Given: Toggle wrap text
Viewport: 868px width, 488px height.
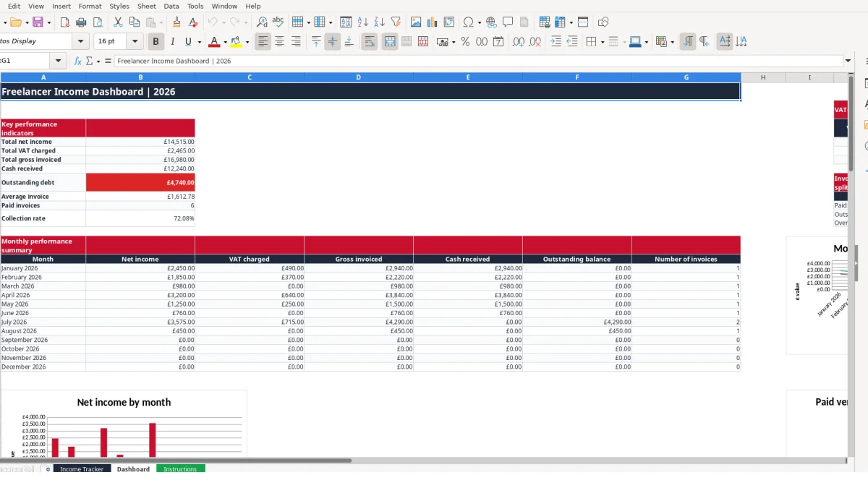Looking at the screenshot, I should tap(370, 42).
